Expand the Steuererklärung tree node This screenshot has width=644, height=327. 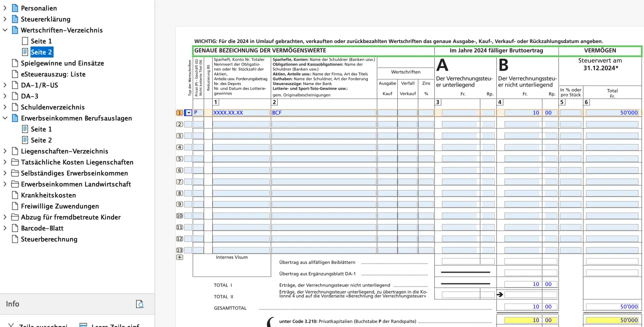pos(5,19)
